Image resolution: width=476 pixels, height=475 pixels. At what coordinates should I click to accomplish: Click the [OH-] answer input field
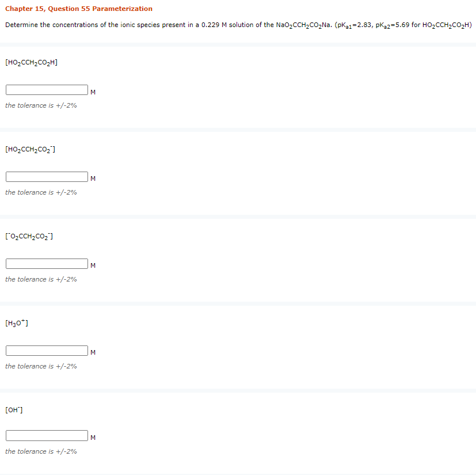click(x=46, y=435)
